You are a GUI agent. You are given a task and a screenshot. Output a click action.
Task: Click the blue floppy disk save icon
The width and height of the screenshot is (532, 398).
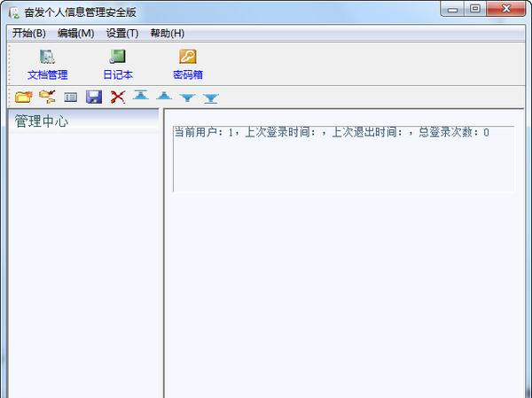click(x=94, y=97)
